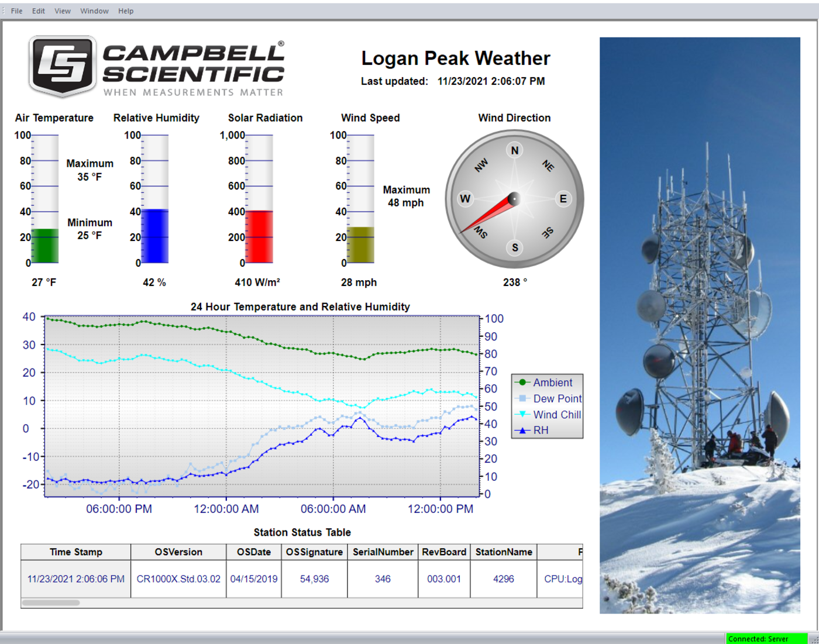Click the '24 Hour Temperature and Relative Humidity' chart title
The image size is (819, 644).
(300, 306)
